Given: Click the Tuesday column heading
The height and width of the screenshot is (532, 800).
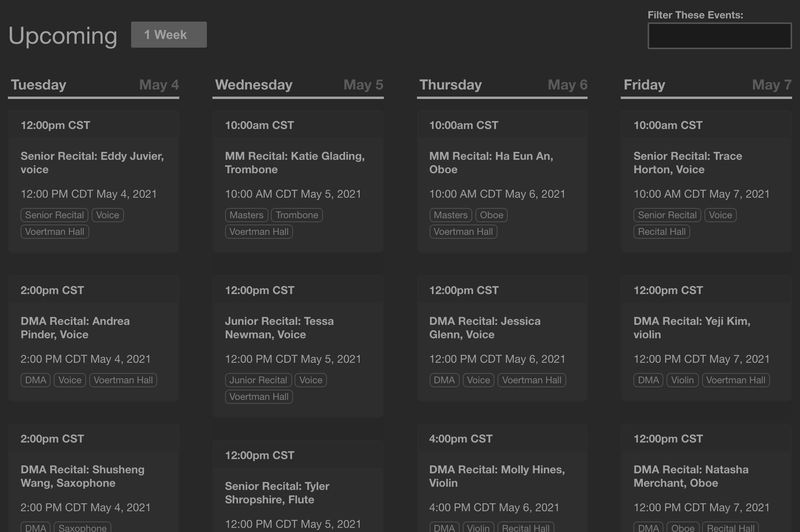Looking at the screenshot, I should tap(39, 85).
